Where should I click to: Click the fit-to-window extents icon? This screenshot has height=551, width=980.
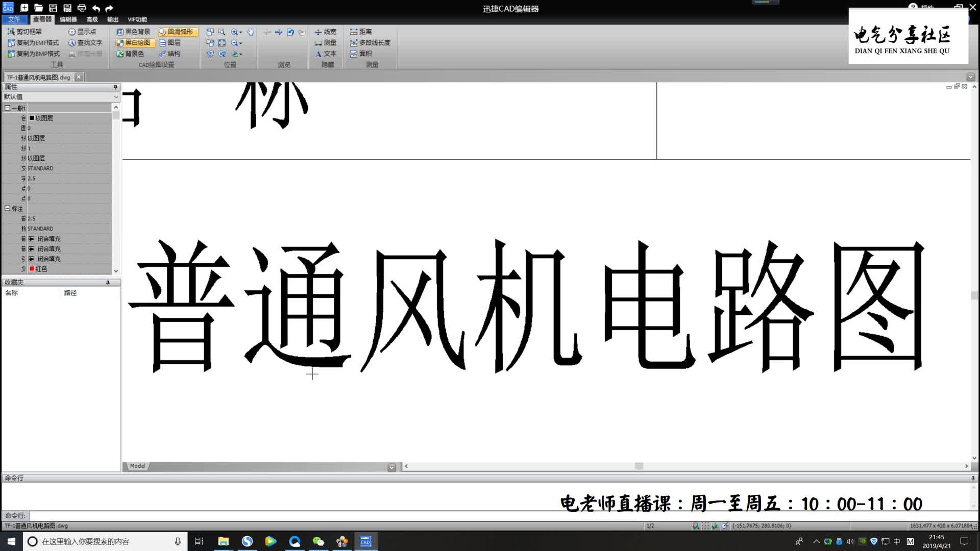(x=222, y=43)
